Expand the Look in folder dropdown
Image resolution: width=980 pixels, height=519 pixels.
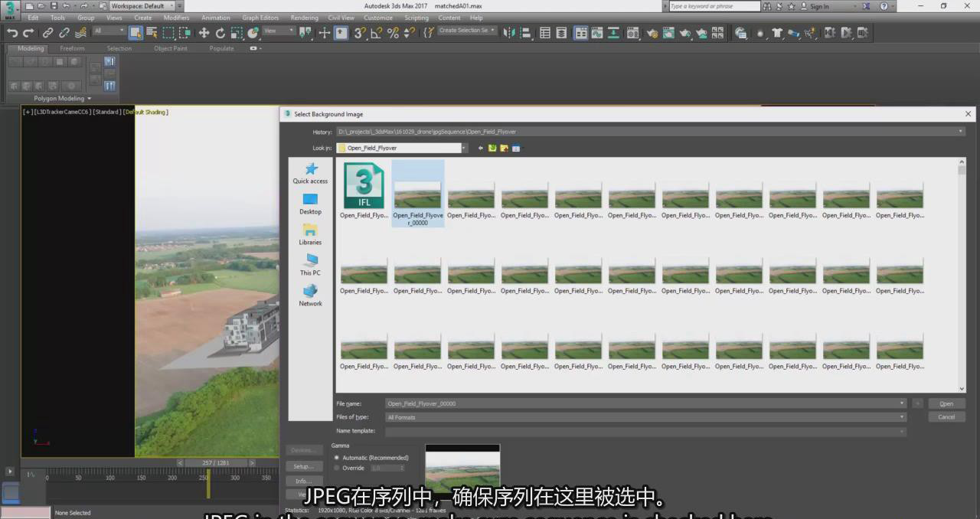pos(464,148)
